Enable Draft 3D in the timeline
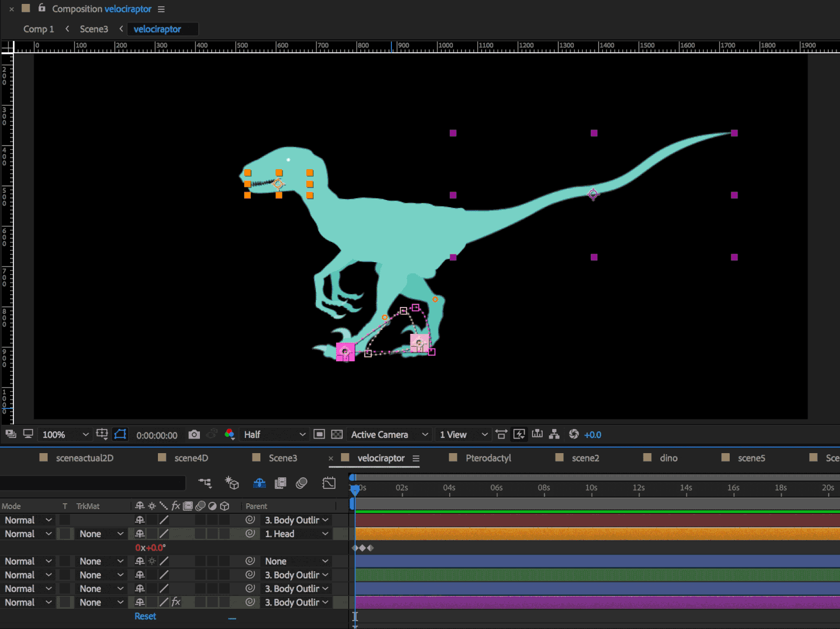840x629 pixels. pyautogui.click(x=232, y=483)
